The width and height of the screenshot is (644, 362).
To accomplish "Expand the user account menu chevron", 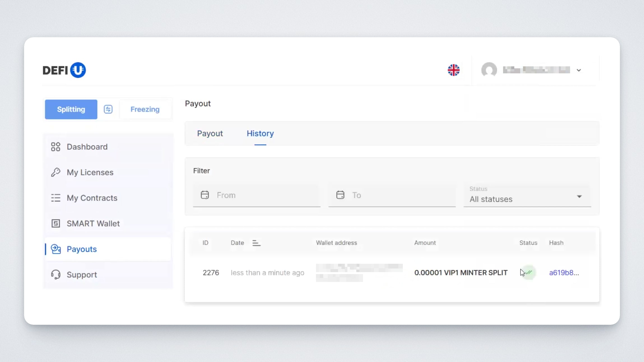I will click(579, 70).
